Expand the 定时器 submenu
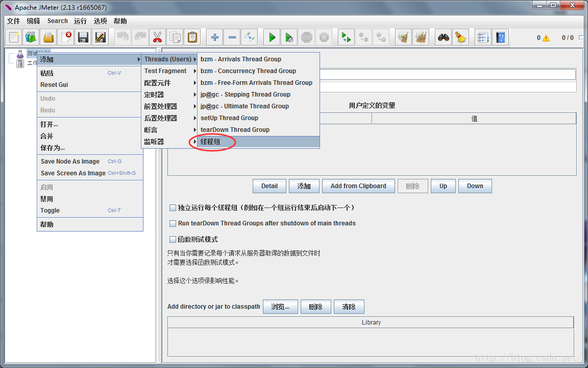 click(x=169, y=95)
